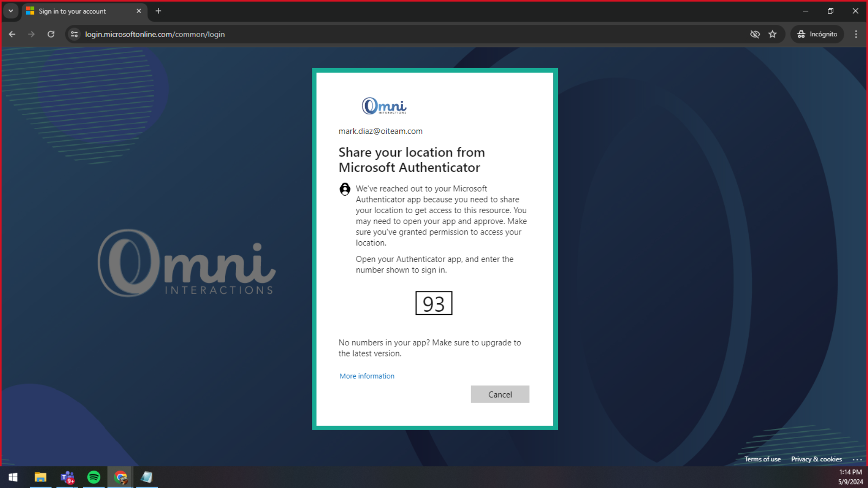Viewport: 868px width, 488px height.
Task: Open 'Privacy & cookies' footer link
Action: point(816,459)
